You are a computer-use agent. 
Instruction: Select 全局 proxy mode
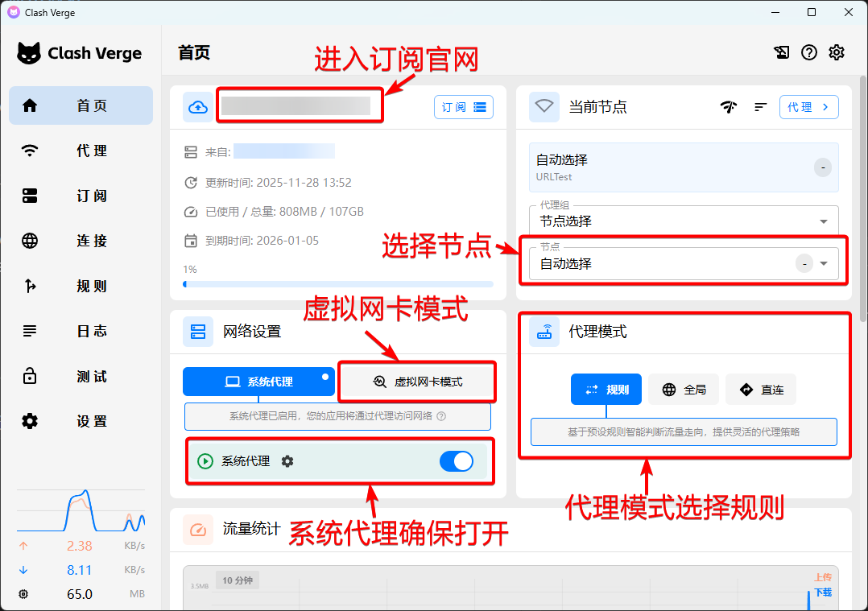(684, 390)
